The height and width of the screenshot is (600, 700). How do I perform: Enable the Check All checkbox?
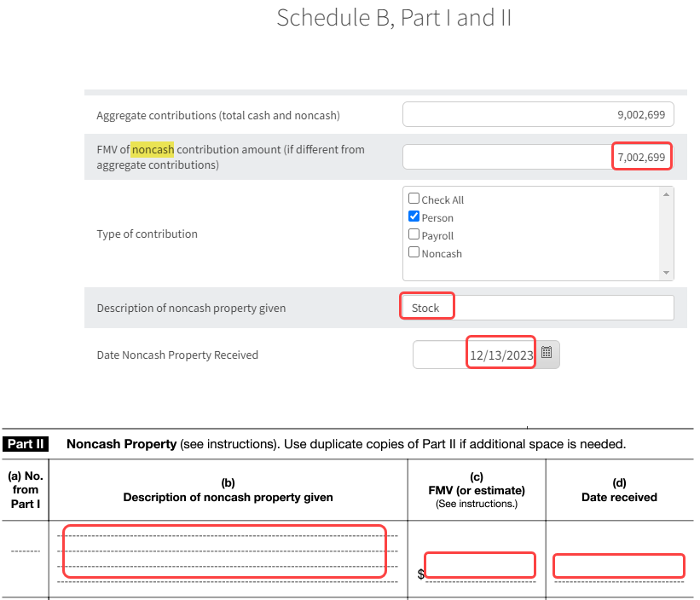click(x=414, y=199)
